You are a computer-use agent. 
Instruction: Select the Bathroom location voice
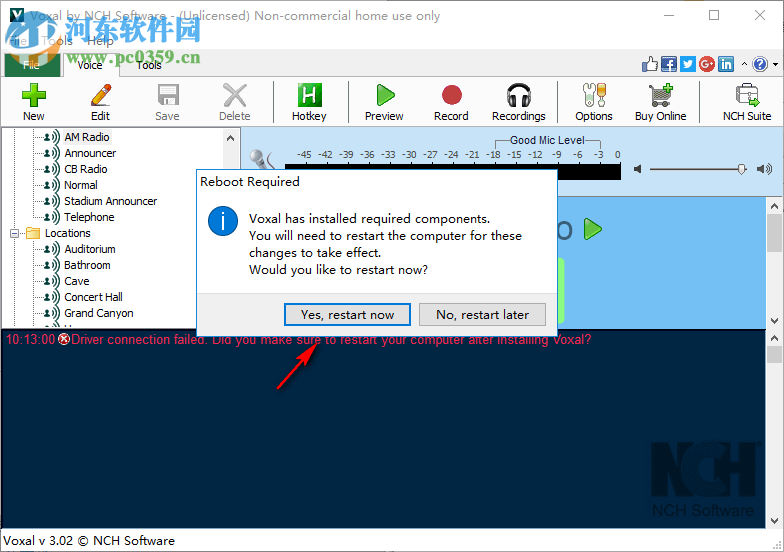click(x=87, y=265)
